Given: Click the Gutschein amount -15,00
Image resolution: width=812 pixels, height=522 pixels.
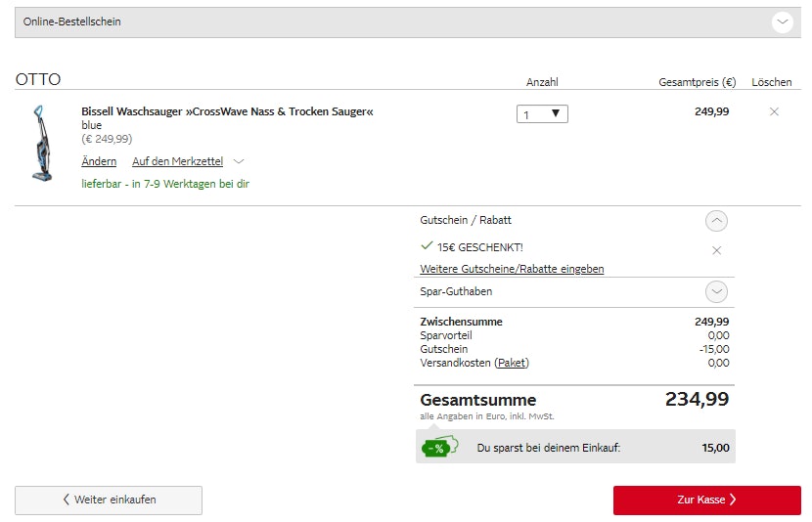Looking at the screenshot, I should coord(714,349).
